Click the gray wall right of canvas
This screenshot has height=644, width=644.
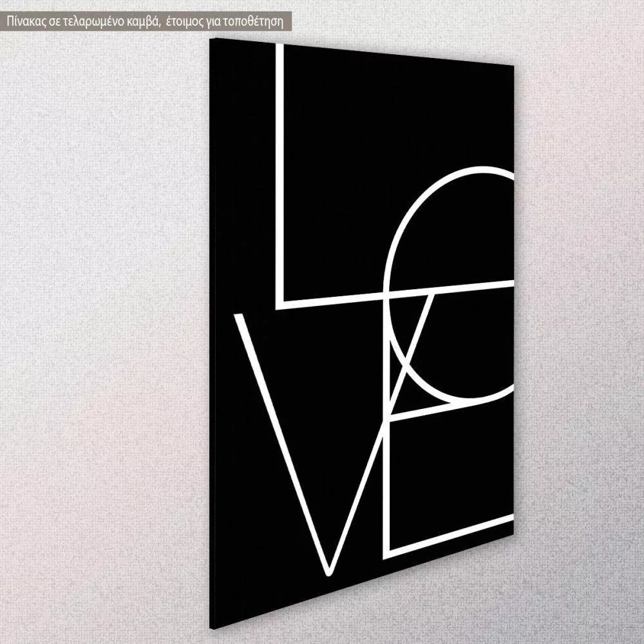click(580, 322)
